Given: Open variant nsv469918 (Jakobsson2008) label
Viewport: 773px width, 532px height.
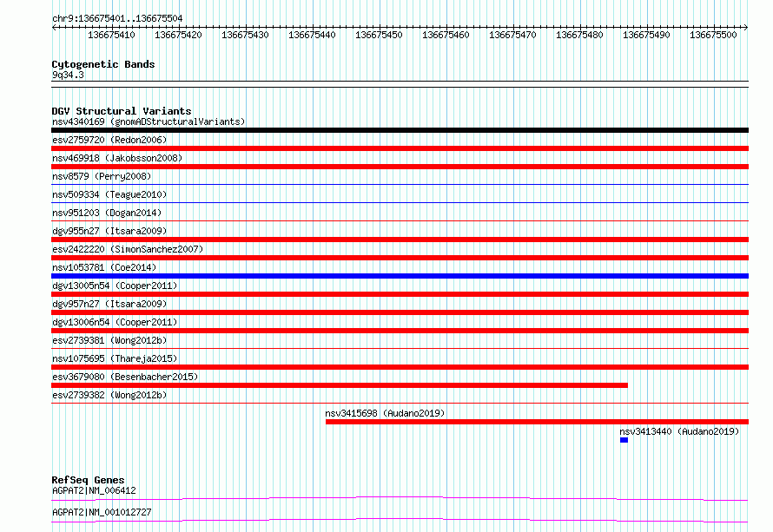Looking at the screenshot, I should 117,158.
